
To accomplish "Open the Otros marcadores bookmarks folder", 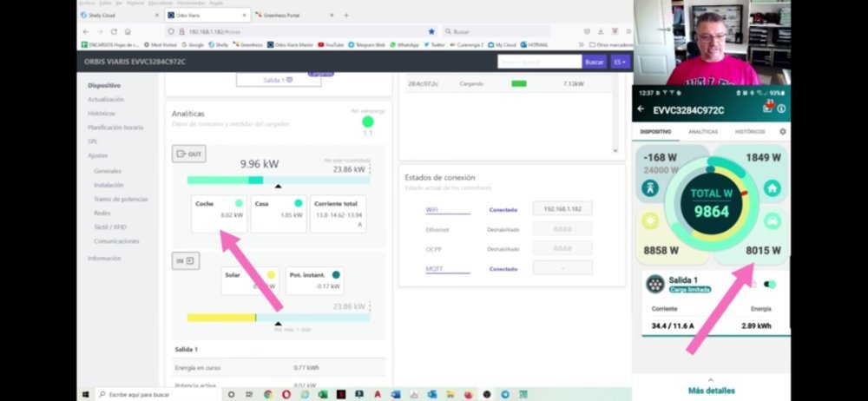I will (x=611, y=45).
